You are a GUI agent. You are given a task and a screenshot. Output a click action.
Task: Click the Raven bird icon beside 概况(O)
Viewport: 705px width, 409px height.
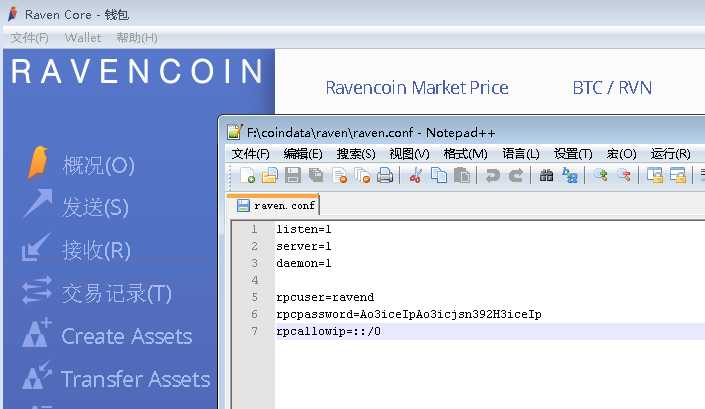click(x=38, y=162)
